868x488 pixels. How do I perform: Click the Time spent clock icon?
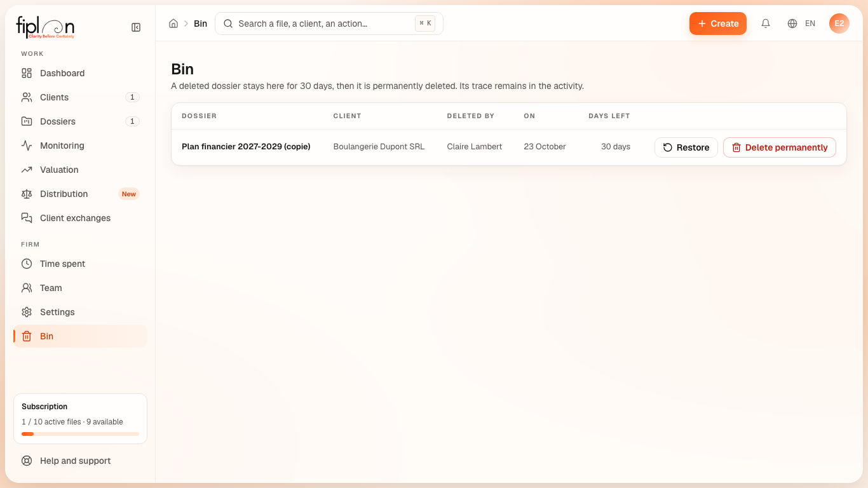pos(27,264)
